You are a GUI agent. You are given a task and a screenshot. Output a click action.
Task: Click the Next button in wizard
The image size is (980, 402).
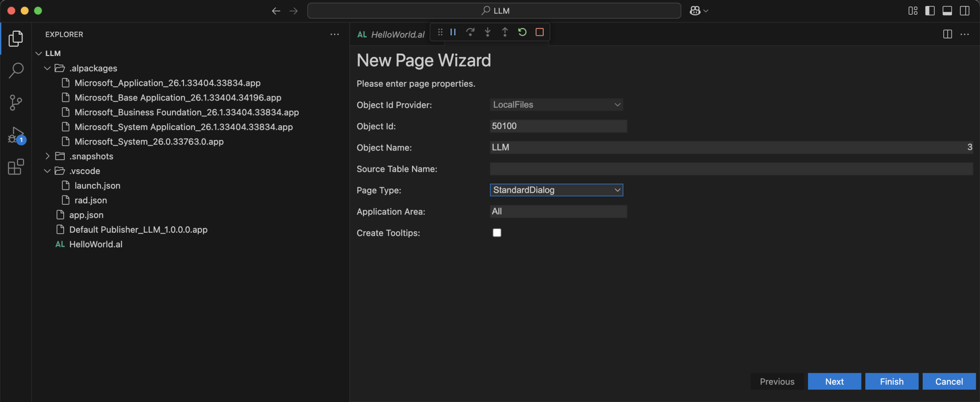834,381
